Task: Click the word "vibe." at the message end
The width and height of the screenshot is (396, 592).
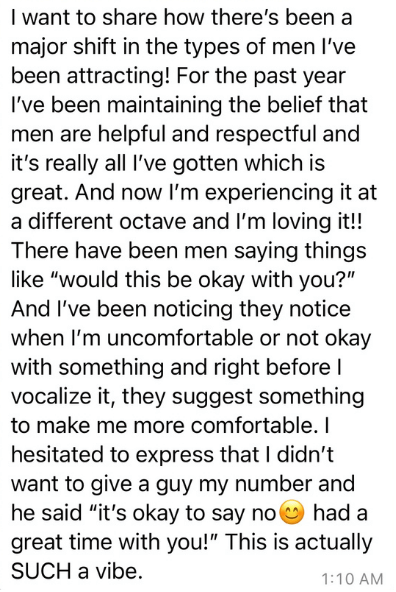Action: [x=121, y=571]
